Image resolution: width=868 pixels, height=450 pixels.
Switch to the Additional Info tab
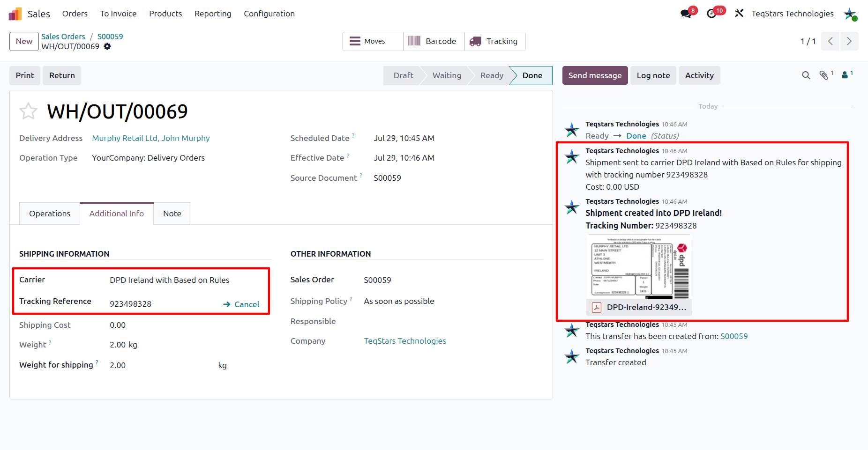click(117, 214)
